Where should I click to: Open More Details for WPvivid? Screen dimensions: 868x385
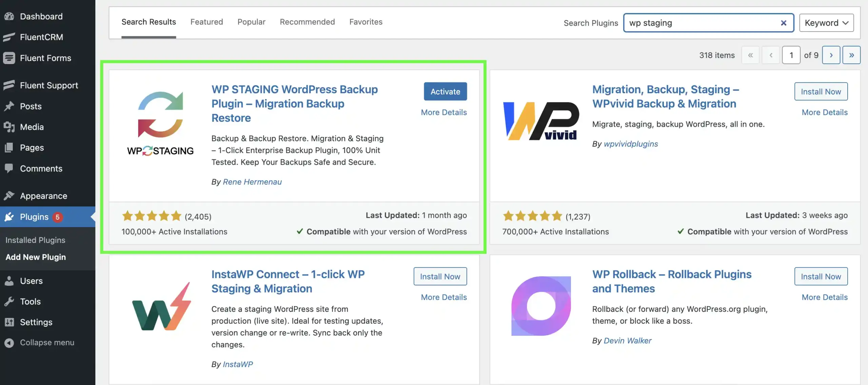tap(825, 112)
